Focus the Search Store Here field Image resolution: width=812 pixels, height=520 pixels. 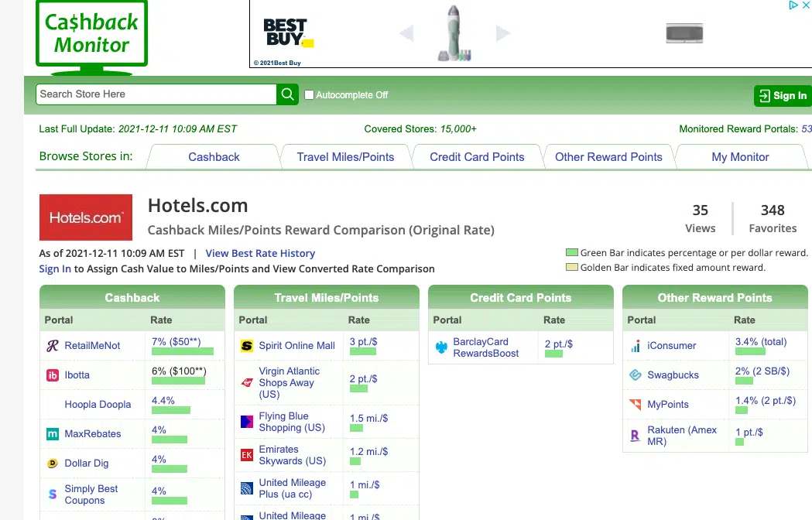click(x=156, y=94)
